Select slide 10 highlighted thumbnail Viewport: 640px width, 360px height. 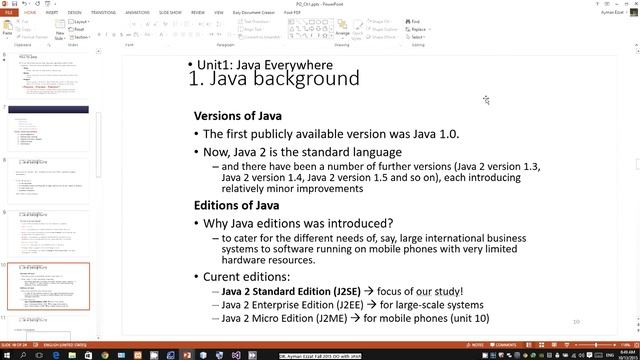click(x=48, y=286)
